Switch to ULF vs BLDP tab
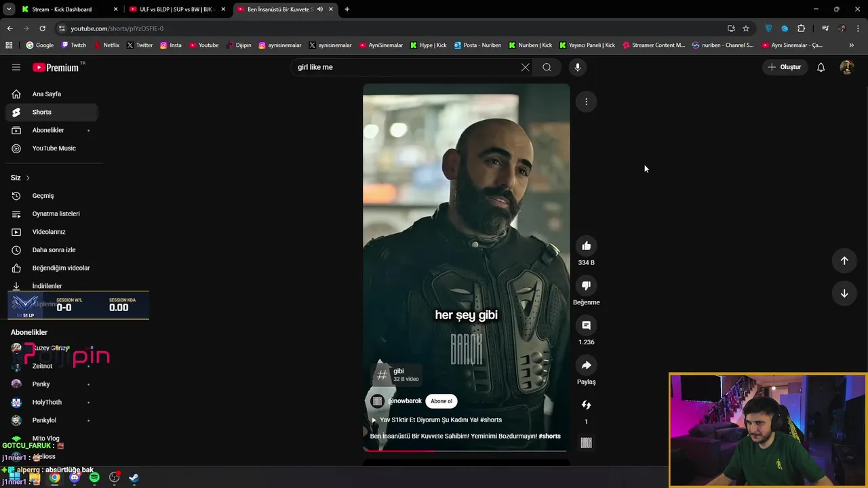The width and height of the screenshot is (868, 488). 176,9
